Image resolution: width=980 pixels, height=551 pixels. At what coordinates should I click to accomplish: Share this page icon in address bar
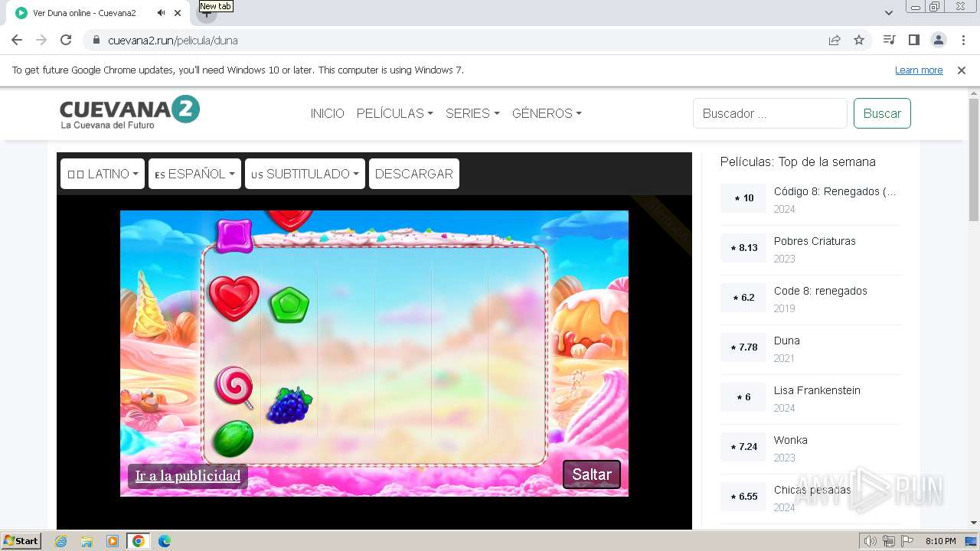(835, 40)
